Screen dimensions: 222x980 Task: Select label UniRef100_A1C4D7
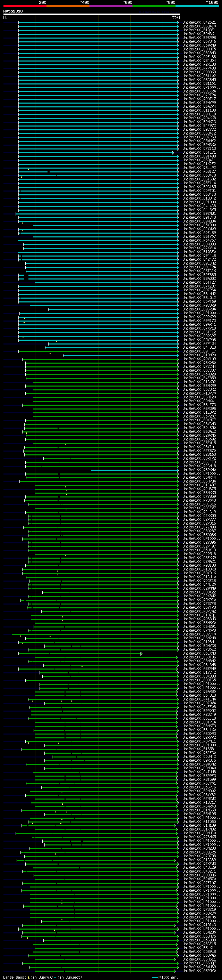pos(199,485)
